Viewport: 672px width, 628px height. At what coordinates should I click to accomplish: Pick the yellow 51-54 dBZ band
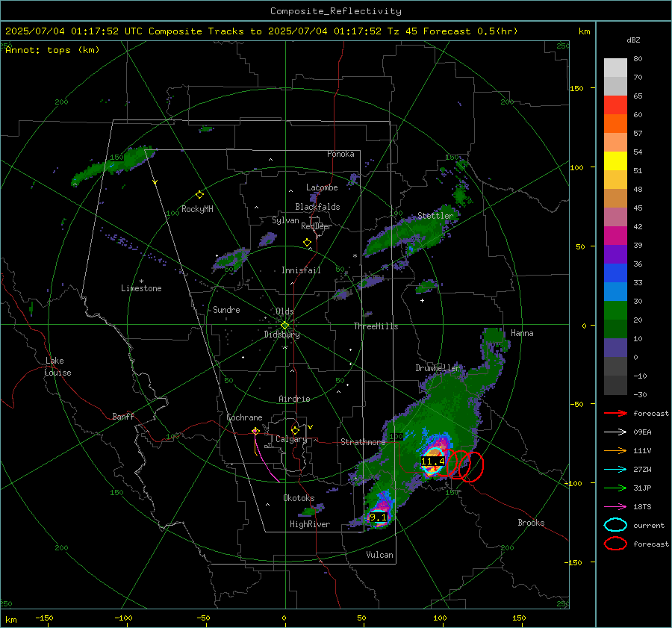coord(615,161)
